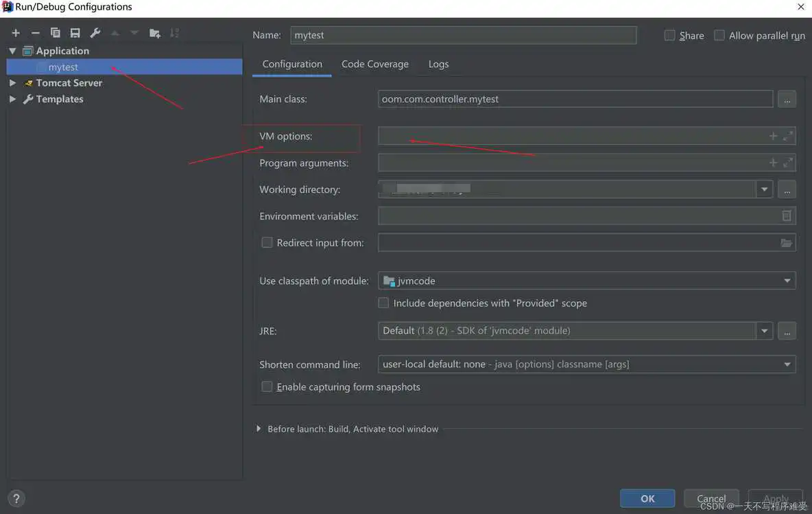This screenshot has height=514, width=812.
Task: Open the Edit Templates wrench icon
Action: (95, 33)
